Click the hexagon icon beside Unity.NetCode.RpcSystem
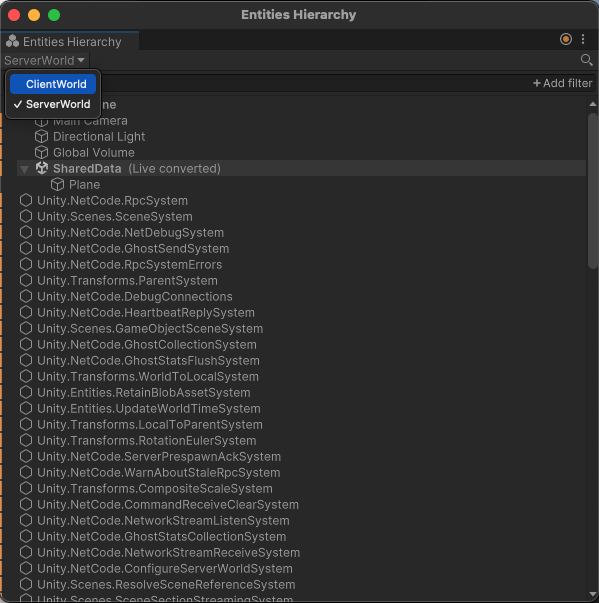 26,200
